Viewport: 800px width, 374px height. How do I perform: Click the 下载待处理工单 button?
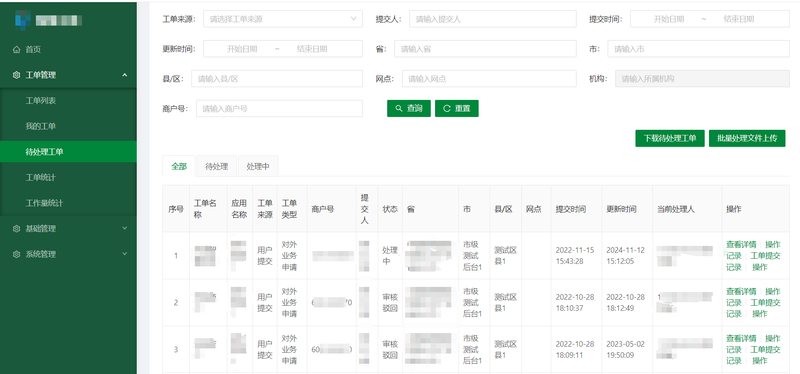click(670, 138)
